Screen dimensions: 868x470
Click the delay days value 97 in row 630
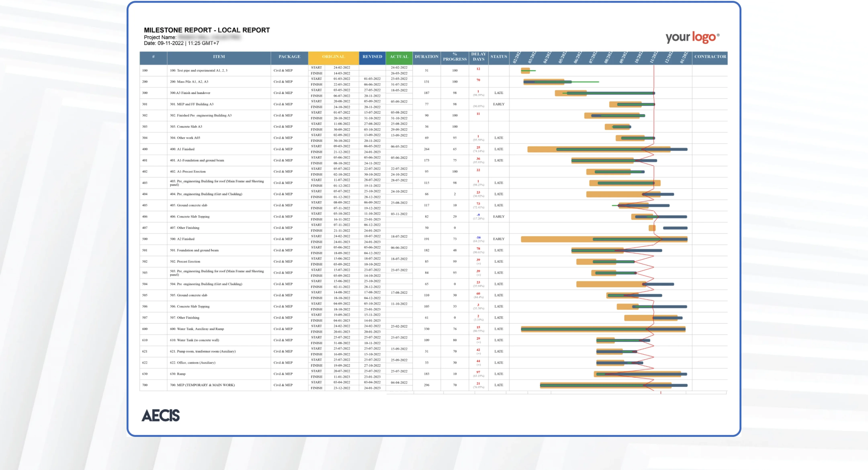pyautogui.click(x=478, y=372)
